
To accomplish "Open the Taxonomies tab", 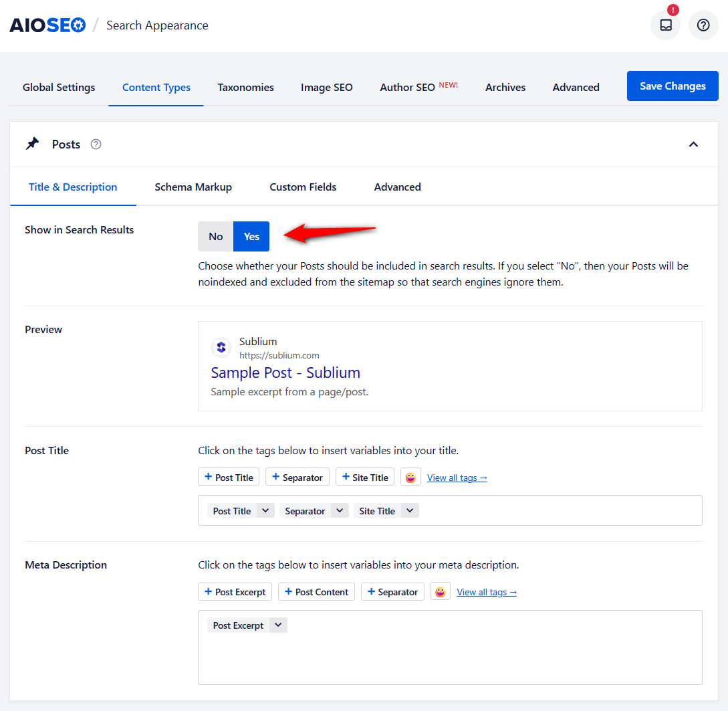I will tap(245, 87).
